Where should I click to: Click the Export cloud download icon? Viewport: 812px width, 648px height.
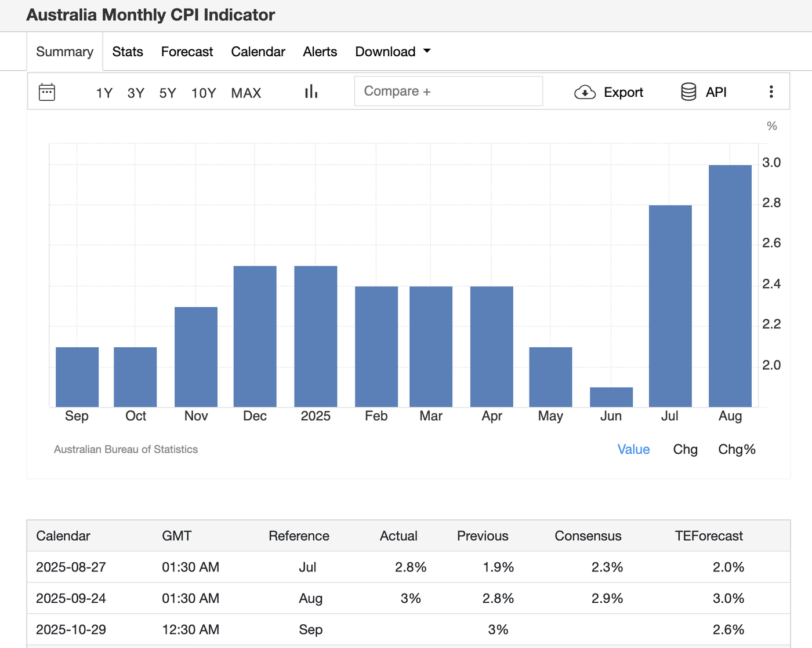[x=585, y=92]
